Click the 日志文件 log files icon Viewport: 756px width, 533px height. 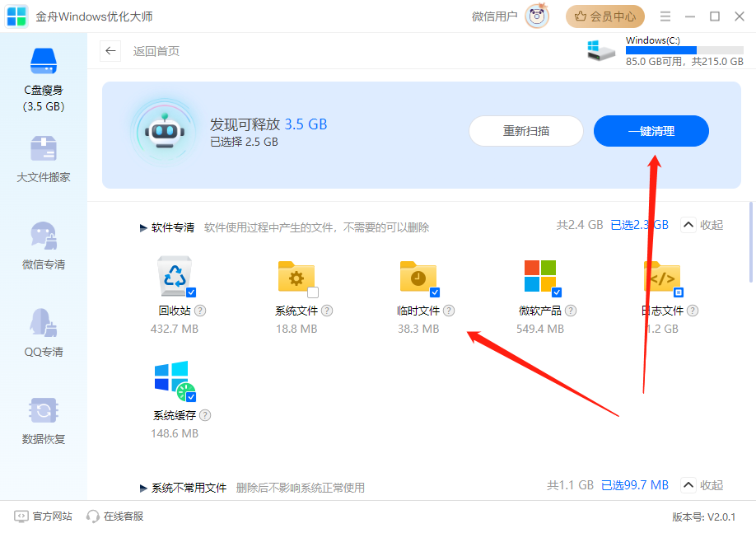662,277
